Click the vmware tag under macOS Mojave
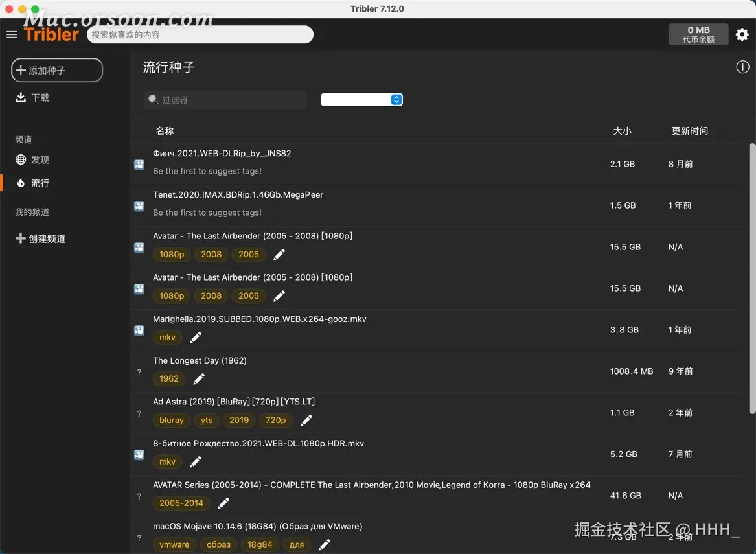The height and width of the screenshot is (554, 756). click(x=174, y=545)
